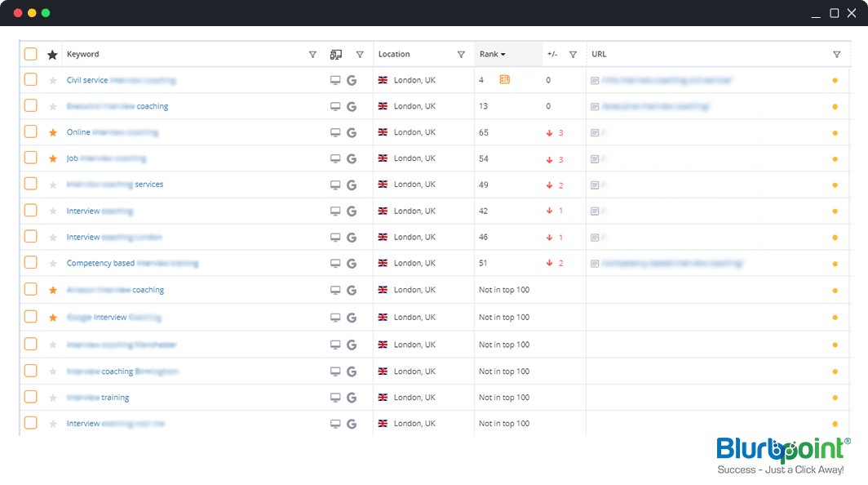Image resolution: width=868 pixels, height=485 pixels.
Task: Sort by the Rank column header
Action: tap(492, 55)
